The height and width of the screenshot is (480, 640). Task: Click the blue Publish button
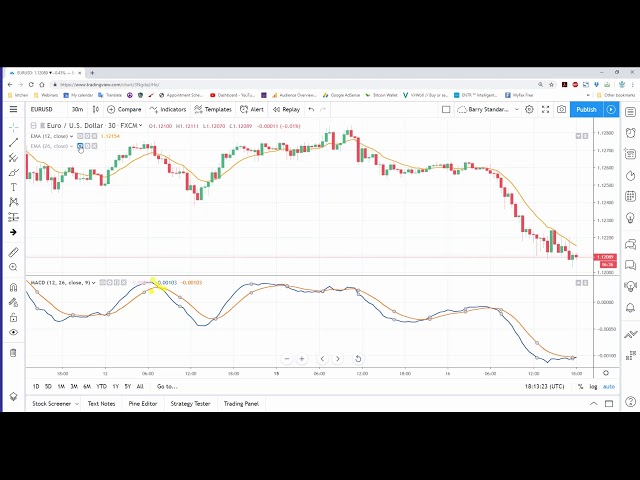tap(586, 109)
